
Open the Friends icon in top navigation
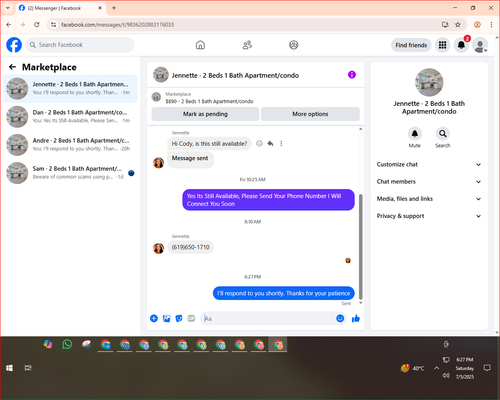pyautogui.click(x=247, y=45)
